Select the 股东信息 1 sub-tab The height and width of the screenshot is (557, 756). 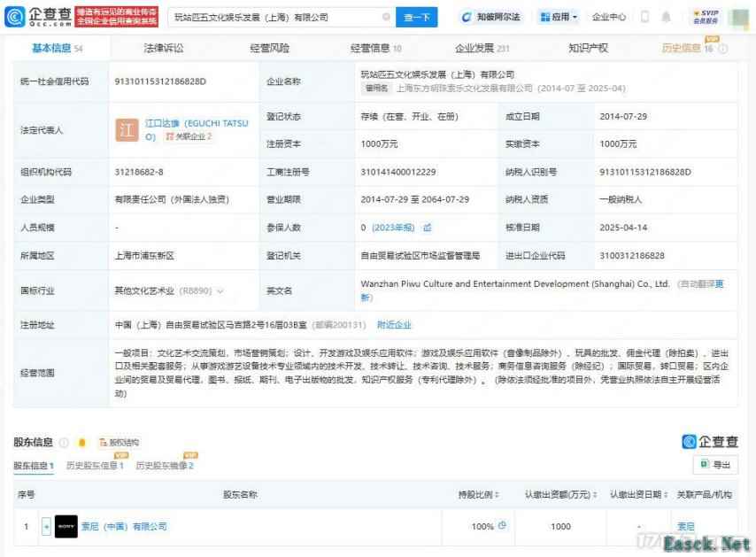point(34,466)
